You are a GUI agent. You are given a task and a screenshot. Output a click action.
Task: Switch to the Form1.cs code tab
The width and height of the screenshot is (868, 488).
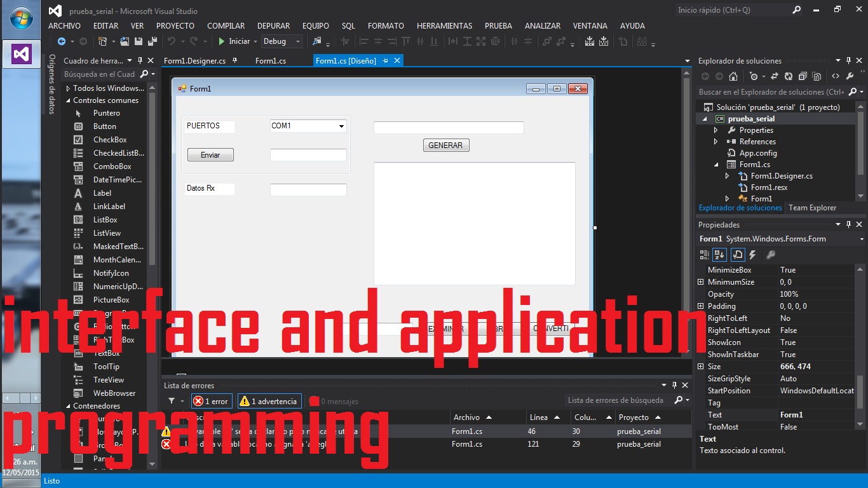tap(271, 61)
